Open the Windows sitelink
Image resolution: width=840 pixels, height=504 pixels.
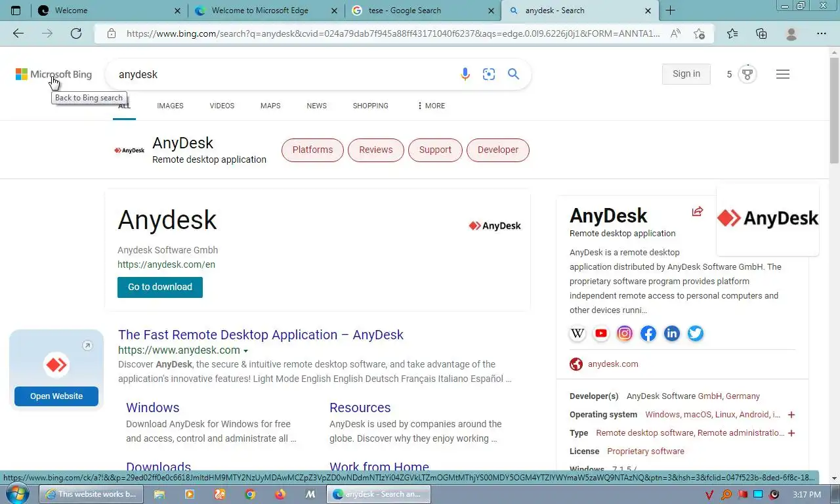[x=152, y=408]
